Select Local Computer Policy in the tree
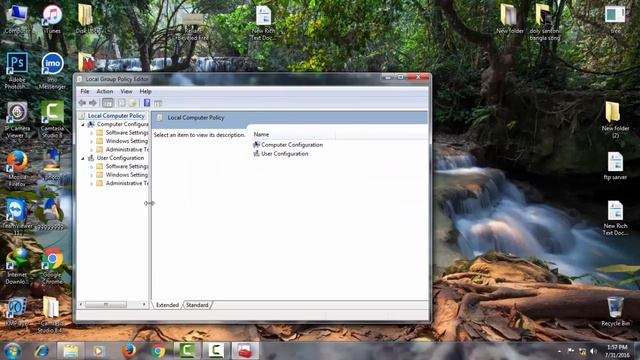This screenshot has height=360, width=640. [x=116, y=116]
